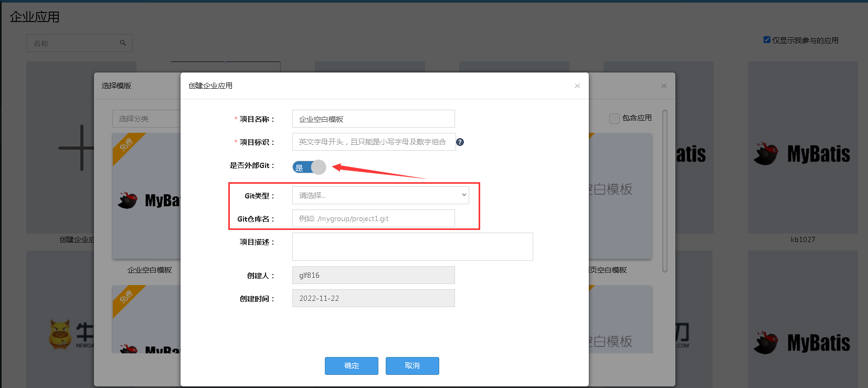Check the 包含应用 checkbox
Viewport: 868px width, 388px height.
click(x=614, y=119)
